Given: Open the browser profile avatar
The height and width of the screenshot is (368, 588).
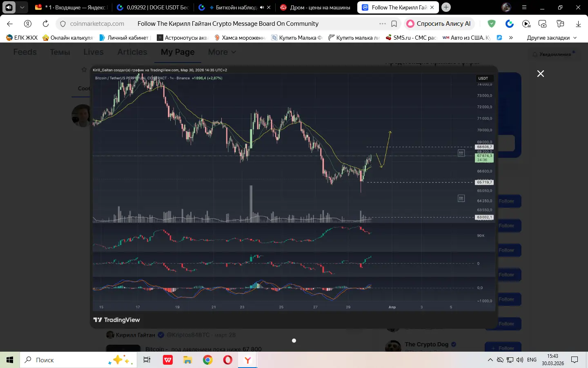Looking at the screenshot, I should click(x=506, y=7).
